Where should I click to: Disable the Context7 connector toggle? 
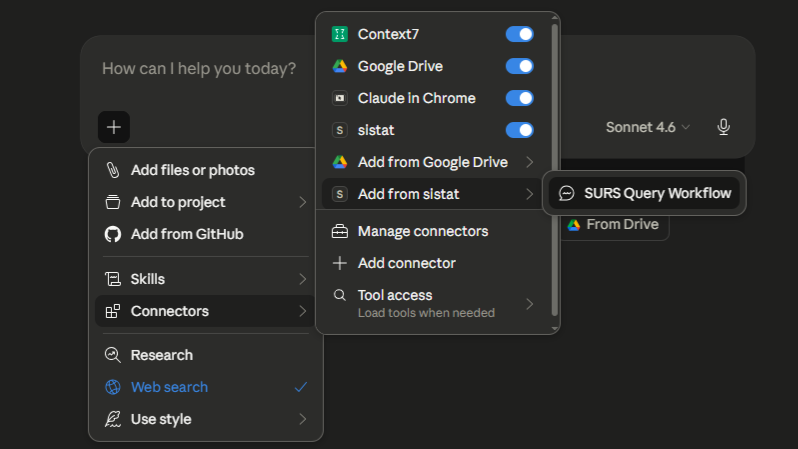tap(520, 34)
